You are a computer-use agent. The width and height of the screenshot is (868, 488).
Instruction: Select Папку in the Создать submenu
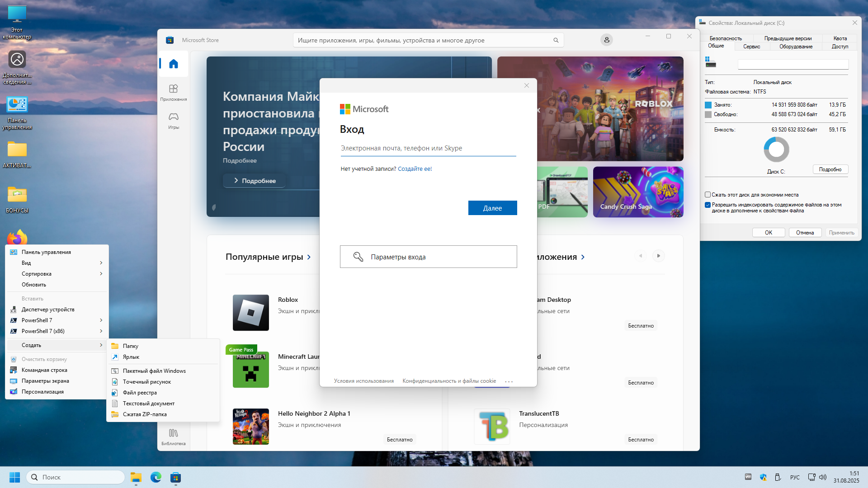[163, 346]
